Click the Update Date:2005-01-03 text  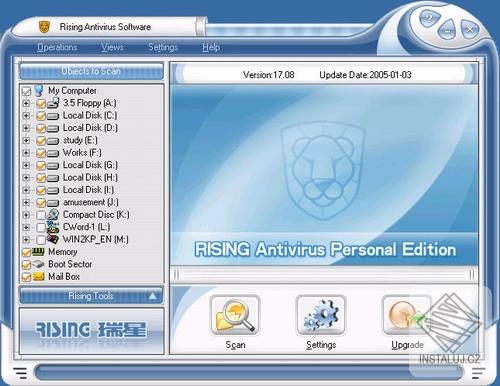click(x=365, y=75)
